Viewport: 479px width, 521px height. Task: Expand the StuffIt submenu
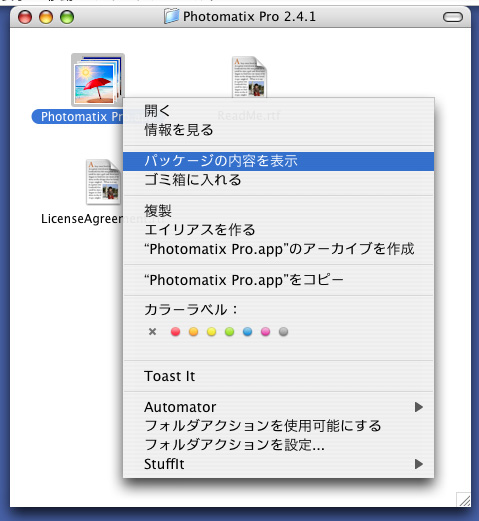[279, 464]
